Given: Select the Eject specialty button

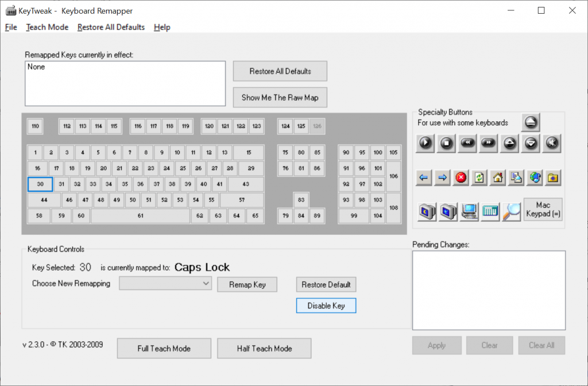Looking at the screenshot, I should click(x=531, y=122).
